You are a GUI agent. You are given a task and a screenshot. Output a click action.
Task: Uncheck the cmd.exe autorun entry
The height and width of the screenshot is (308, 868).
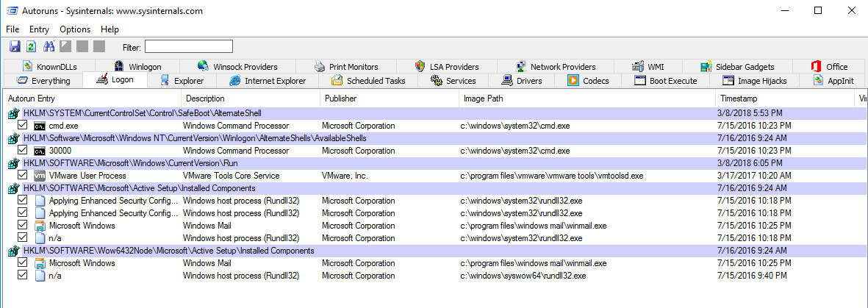[x=23, y=126]
